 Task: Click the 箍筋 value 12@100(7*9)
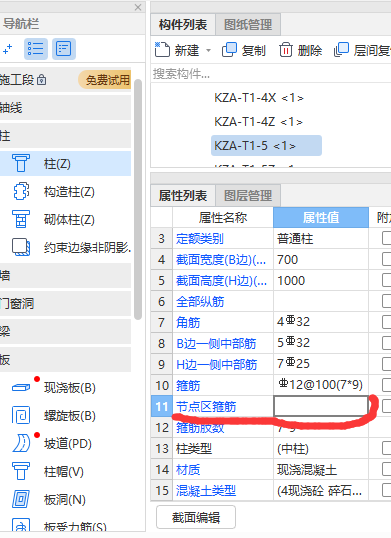(320, 385)
